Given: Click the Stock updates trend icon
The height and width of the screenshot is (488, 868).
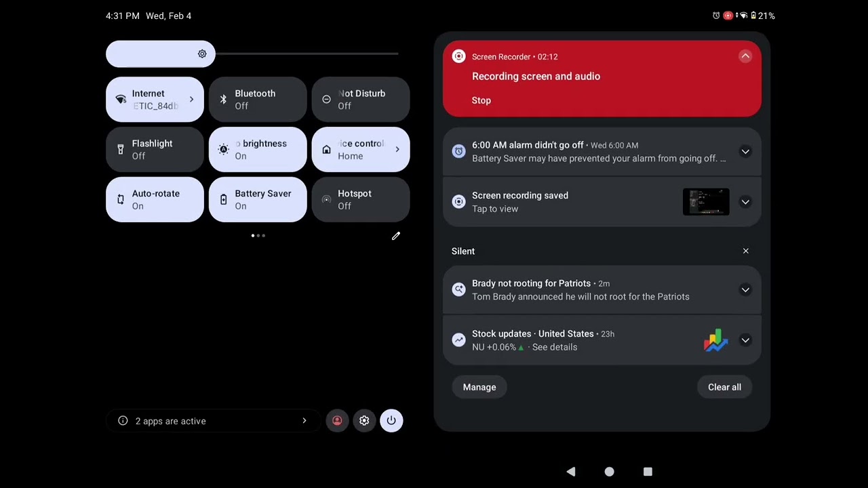Looking at the screenshot, I should point(459,340).
